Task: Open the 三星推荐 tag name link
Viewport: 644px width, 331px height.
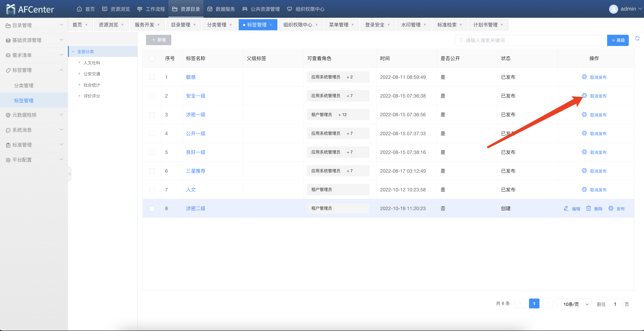Action: point(195,171)
